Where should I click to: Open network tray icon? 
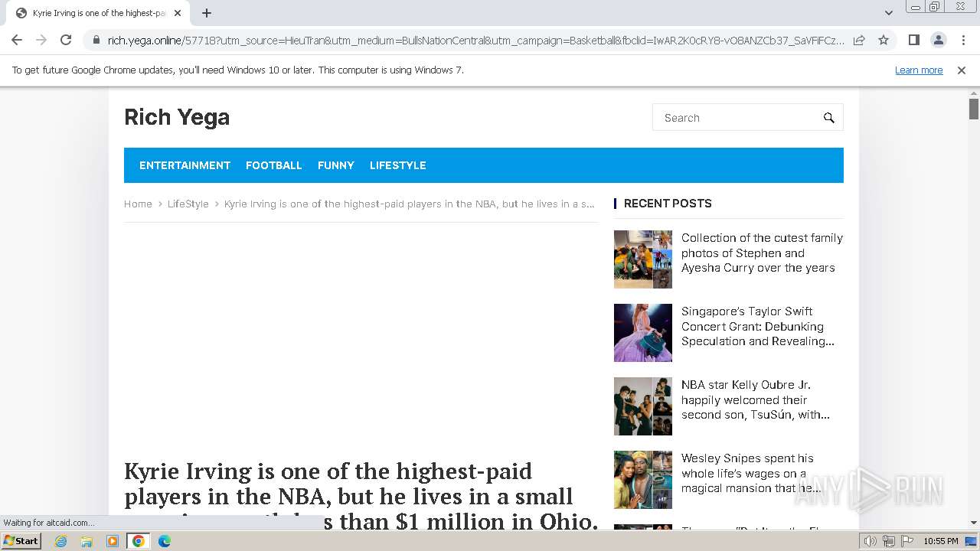click(x=889, y=541)
